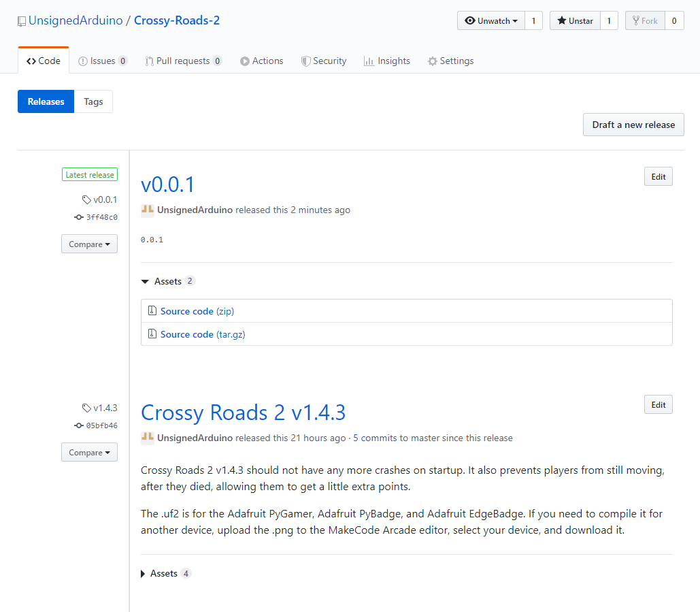
Task: Open the Unwatch dropdown button
Action: pos(490,21)
